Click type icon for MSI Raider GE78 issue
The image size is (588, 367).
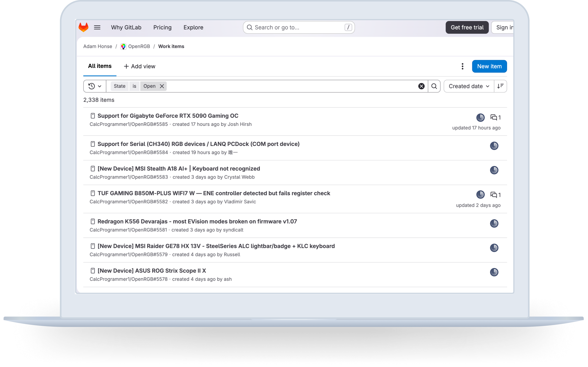(x=93, y=246)
